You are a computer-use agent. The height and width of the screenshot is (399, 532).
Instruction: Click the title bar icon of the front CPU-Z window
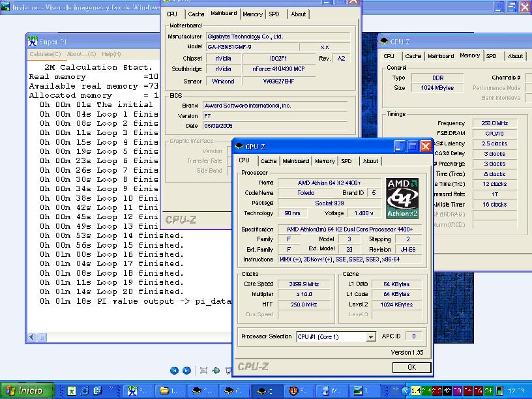[239, 147]
